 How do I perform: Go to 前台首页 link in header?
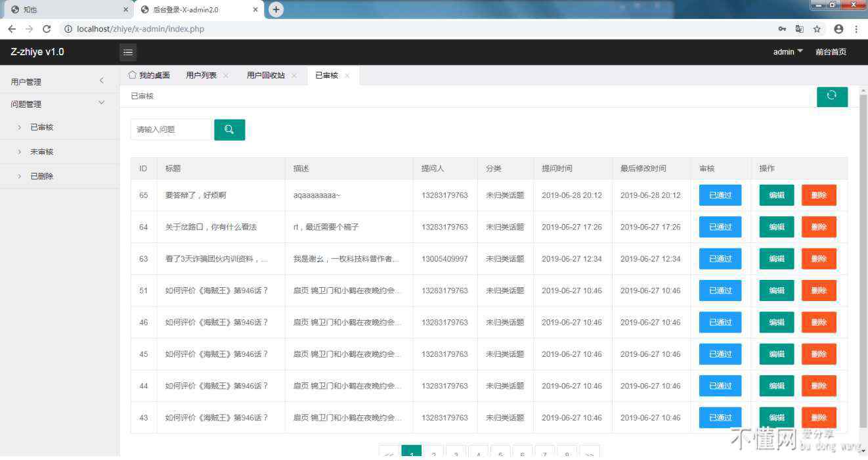click(831, 52)
